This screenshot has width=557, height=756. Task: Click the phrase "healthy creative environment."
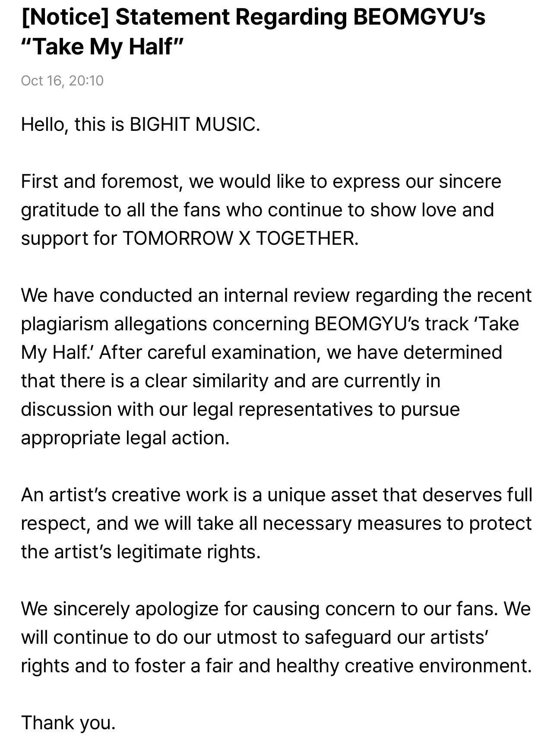coord(403,666)
